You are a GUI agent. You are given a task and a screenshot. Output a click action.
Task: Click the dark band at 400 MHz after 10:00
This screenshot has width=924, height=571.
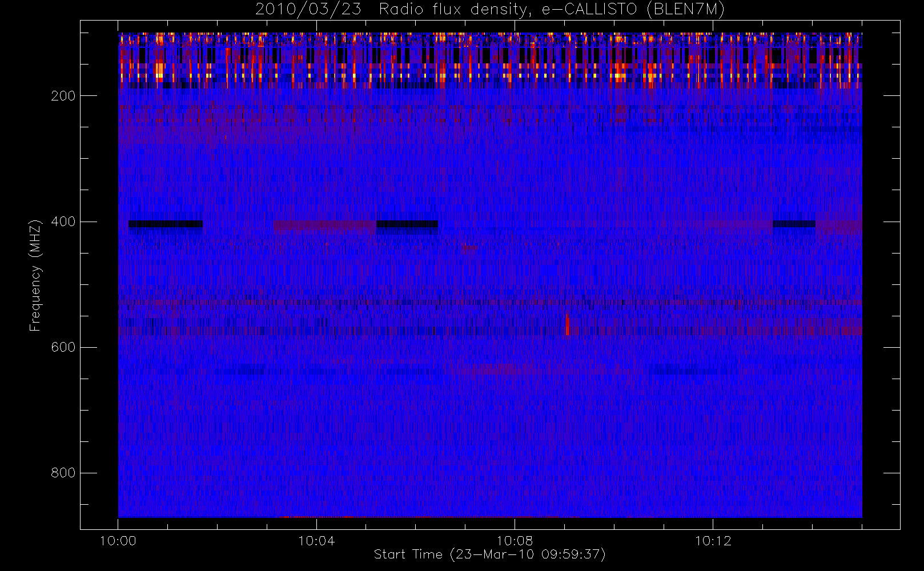click(166, 224)
